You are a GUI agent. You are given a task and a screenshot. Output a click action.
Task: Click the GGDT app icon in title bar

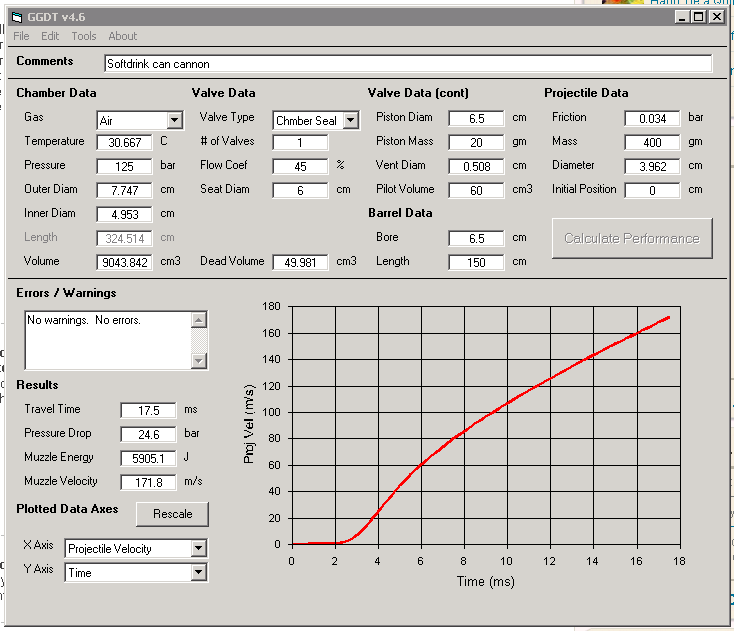(15, 17)
